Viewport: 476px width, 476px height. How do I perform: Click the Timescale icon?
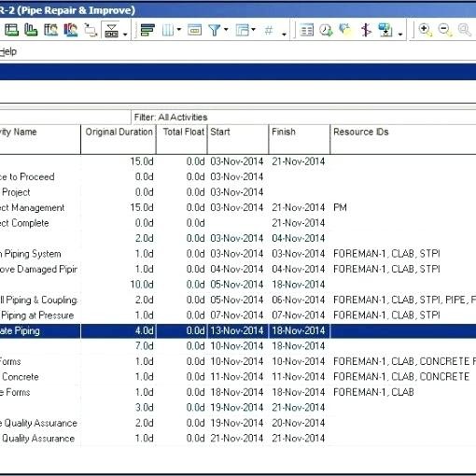pyautogui.click(x=194, y=30)
